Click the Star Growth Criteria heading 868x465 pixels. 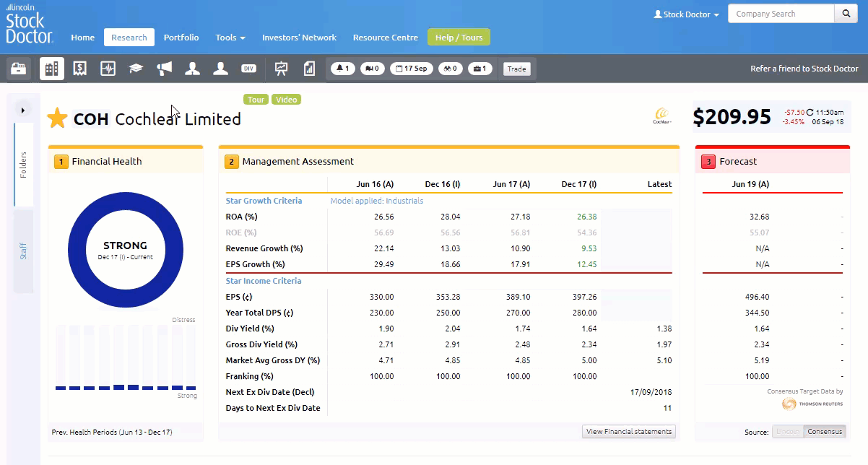(x=264, y=201)
